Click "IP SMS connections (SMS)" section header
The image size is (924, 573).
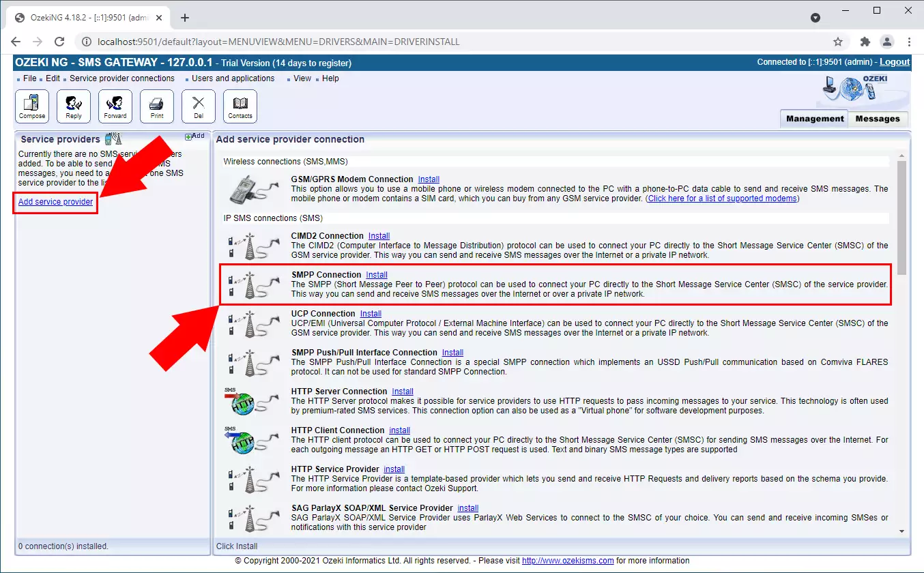(273, 218)
